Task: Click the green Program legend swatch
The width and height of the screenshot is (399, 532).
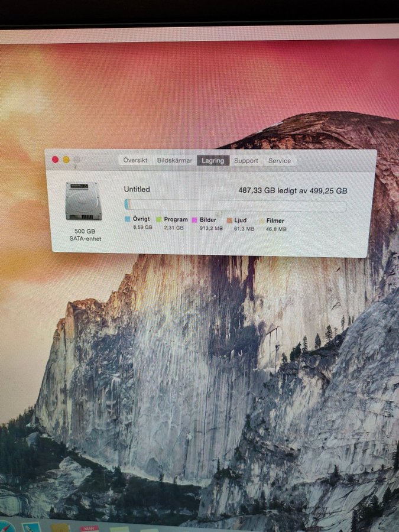Action: pyautogui.click(x=159, y=220)
